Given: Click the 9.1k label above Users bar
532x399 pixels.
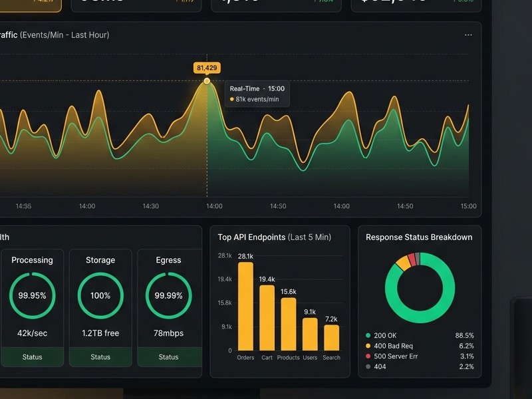Looking at the screenshot, I should click(x=310, y=312).
